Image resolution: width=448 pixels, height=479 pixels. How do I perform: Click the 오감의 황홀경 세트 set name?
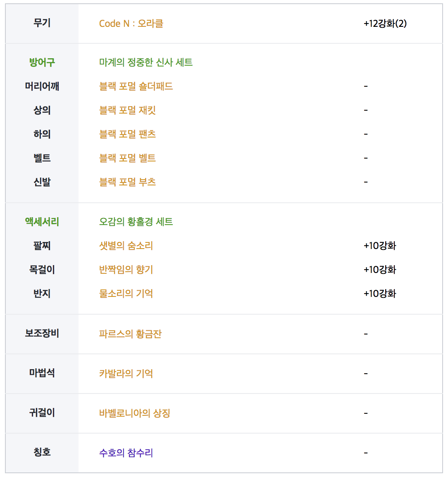point(136,222)
